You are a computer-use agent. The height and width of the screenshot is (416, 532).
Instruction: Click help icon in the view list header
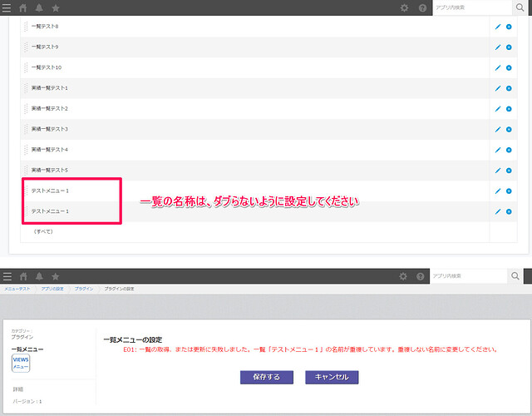pos(422,7)
